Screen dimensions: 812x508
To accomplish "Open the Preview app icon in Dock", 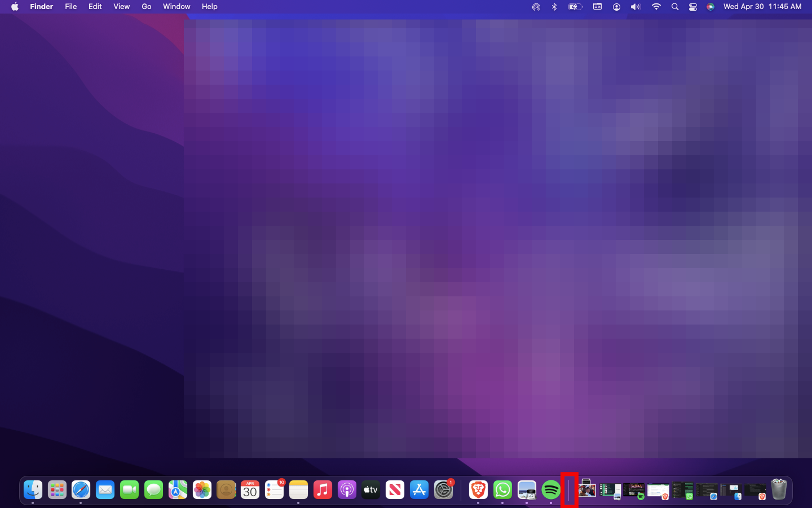I will [527, 489].
